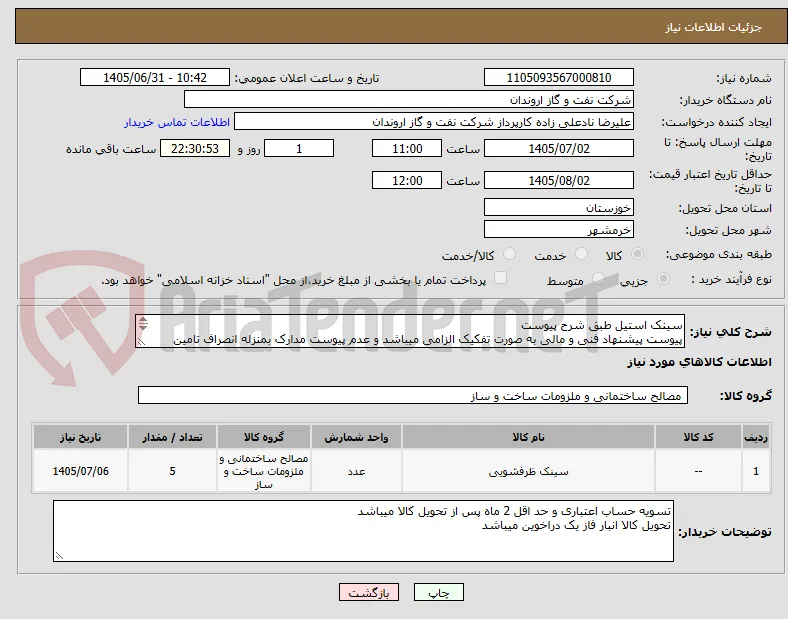
Task: Click the remaining days field showing 1
Action: click(299, 148)
